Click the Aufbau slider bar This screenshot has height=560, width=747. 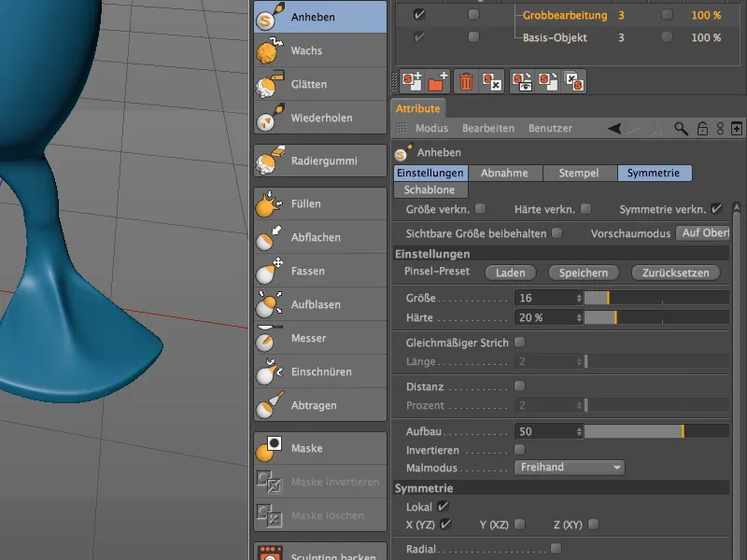pos(657,431)
